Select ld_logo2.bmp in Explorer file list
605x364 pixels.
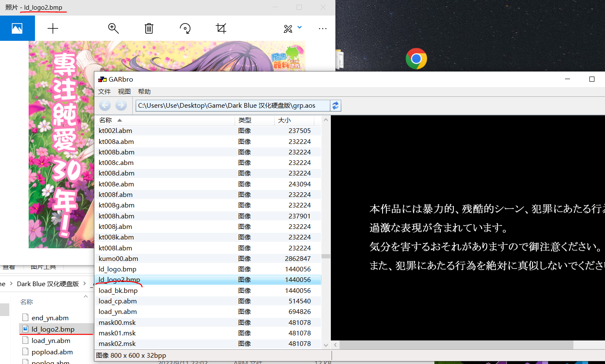point(53,329)
